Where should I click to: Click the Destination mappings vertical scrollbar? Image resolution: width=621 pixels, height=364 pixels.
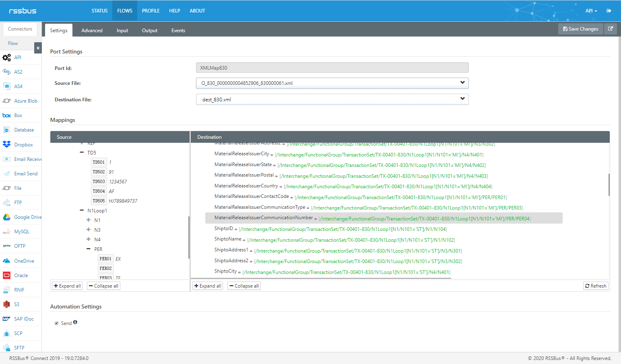[x=609, y=185]
